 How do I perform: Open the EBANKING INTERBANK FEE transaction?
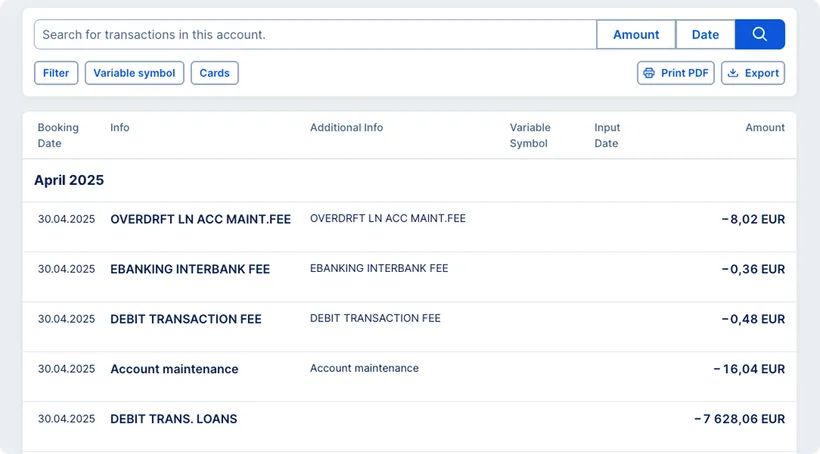click(x=190, y=269)
